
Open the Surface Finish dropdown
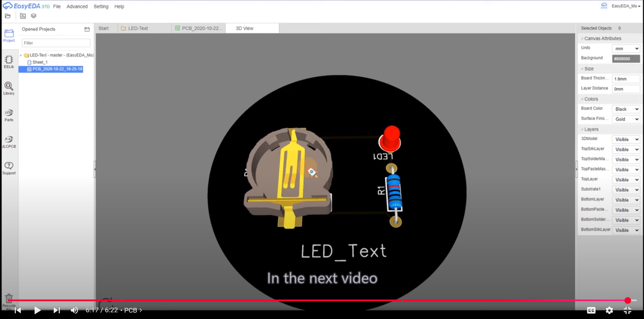point(626,119)
